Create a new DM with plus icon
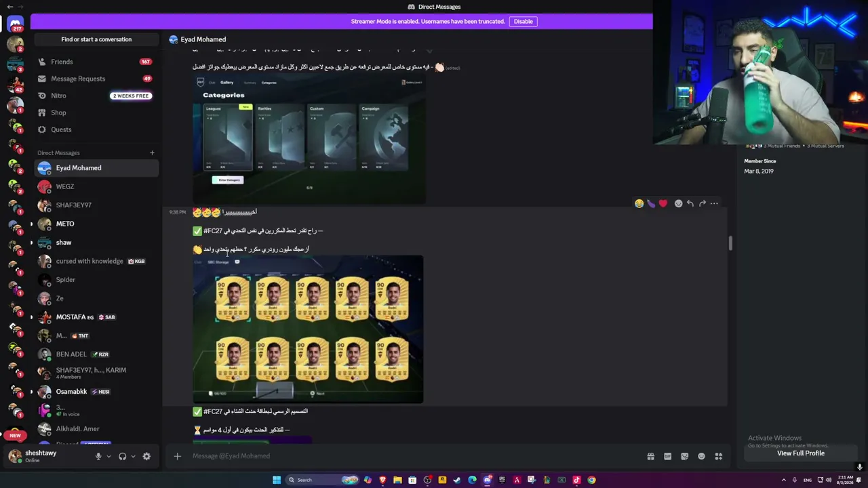The height and width of the screenshot is (488, 868). point(152,153)
